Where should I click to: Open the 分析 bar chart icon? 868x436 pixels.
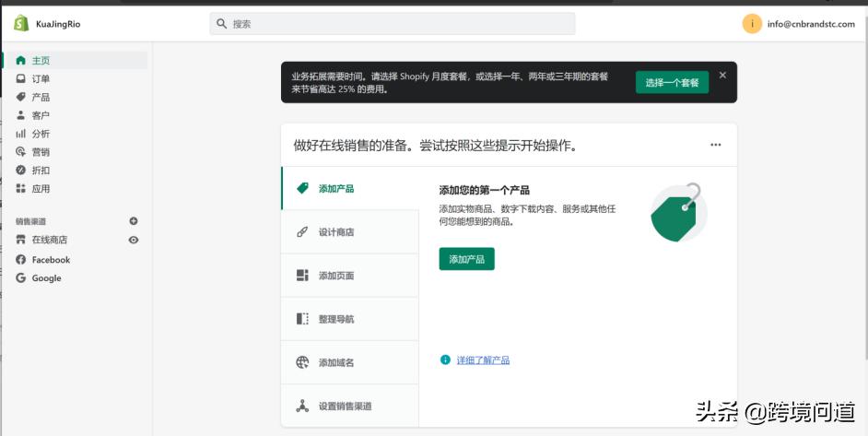[20, 134]
